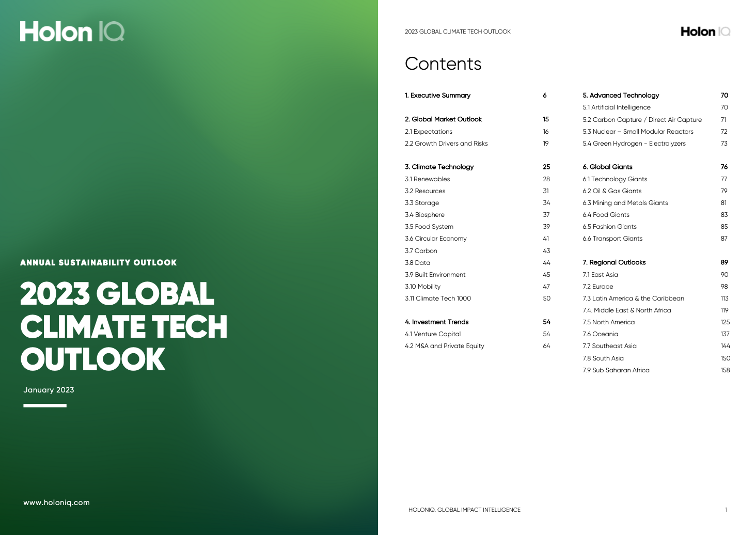Screen dimensions: 756x535
Task: Select the 4.1 Venture Capital entry
Action: [x=433, y=334]
